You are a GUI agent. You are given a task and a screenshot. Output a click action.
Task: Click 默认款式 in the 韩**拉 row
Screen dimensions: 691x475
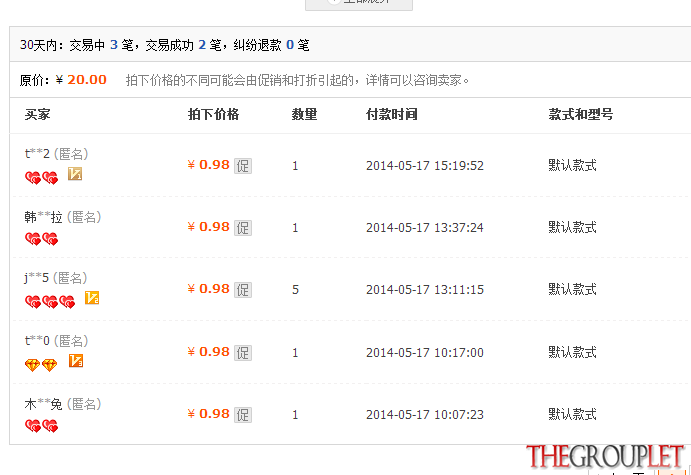click(572, 227)
